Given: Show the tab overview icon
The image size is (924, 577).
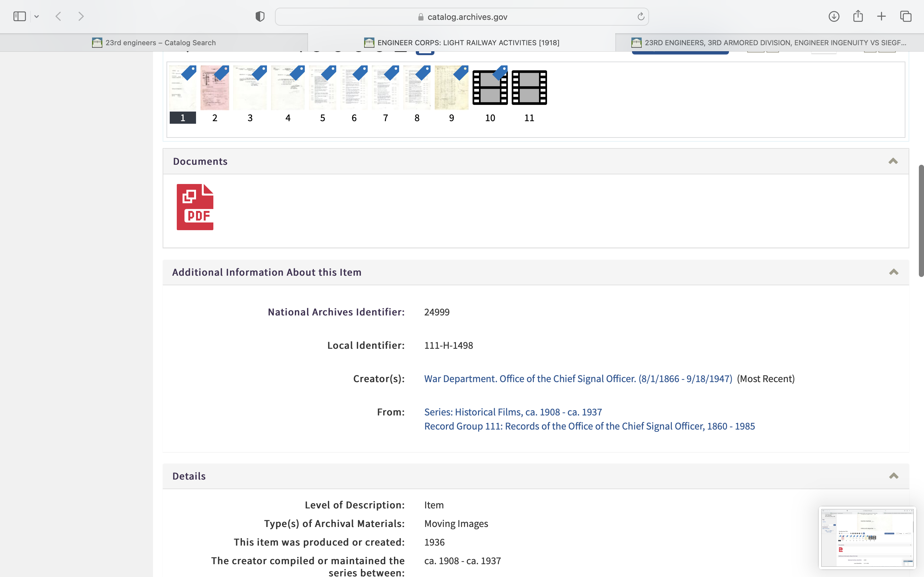Looking at the screenshot, I should coord(905,16).
